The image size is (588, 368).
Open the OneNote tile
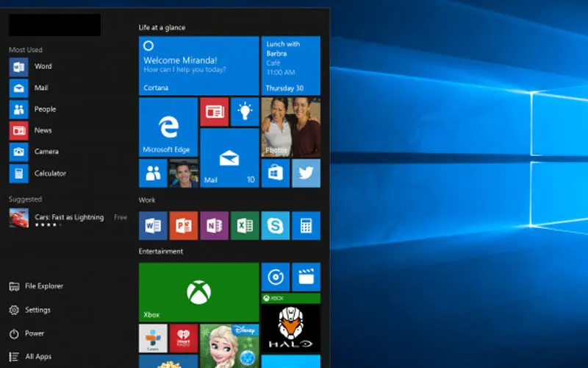[x=214, y=226]
